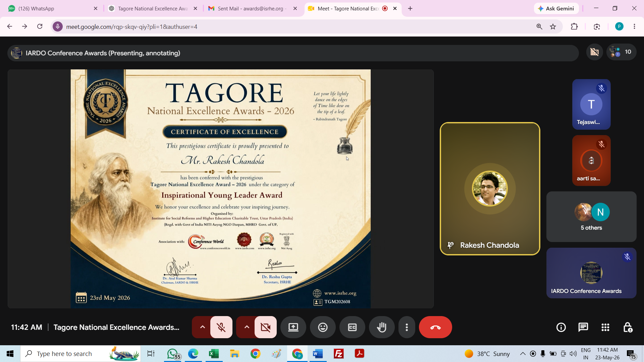Open the activities grid icon
The width and height of the screenshot is (644, 362).
coord(605,327)
